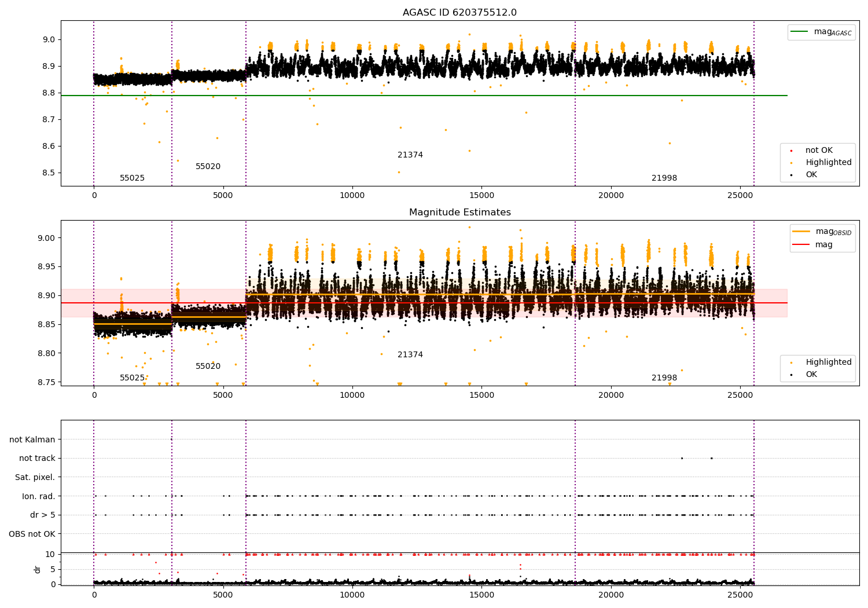Click the '55025' label in the Magnitude Estimates plot
The image size is (868, 608).
pyautogui.click(x=132, y=378)
